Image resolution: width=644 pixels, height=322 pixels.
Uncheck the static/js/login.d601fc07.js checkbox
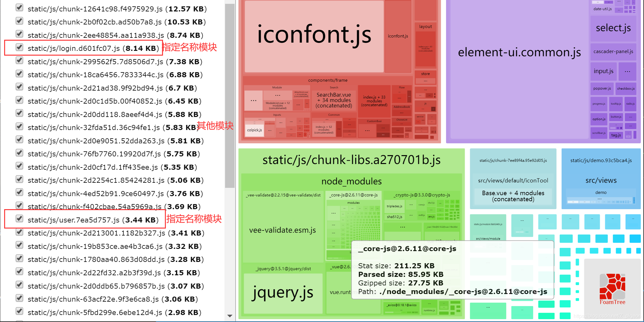coord(19,47)
